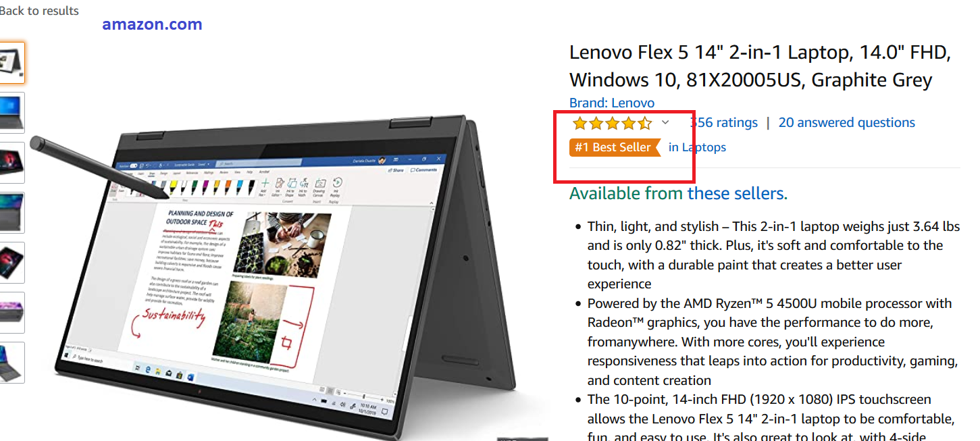Select the seventh product thumbnail
The width and height of the screenshot is (980, 441).
click(11, 363)
